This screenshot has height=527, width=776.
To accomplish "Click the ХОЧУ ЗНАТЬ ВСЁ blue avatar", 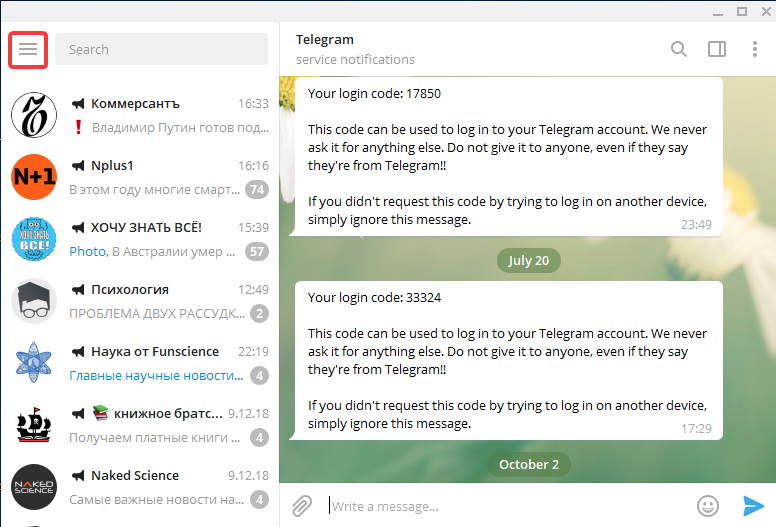I will tap(34, 239).
